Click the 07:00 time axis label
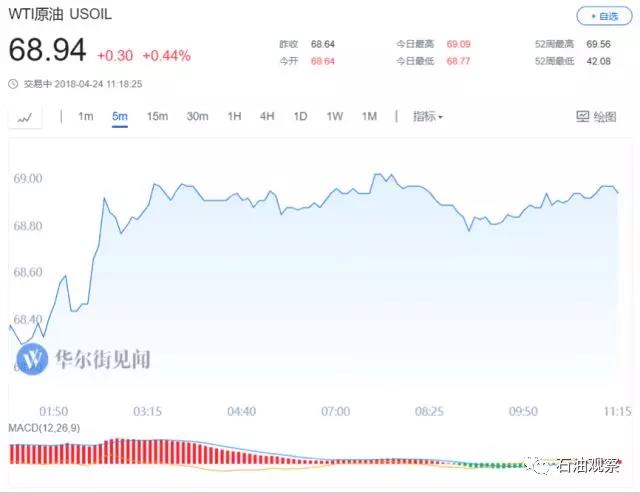Screen dimensions: 640x493 335,411
